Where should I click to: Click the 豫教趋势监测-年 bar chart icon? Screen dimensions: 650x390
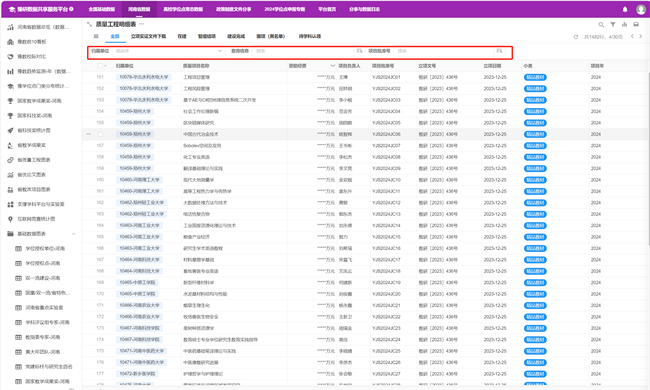pos(10,72)
